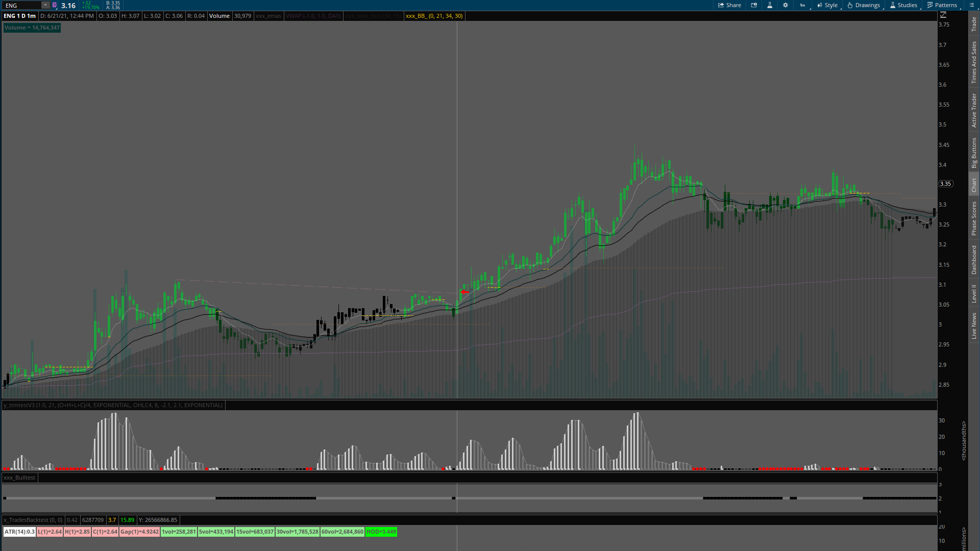Open chart settings gear icon
This screenshot has height=551, width=980.
[786, 5]
